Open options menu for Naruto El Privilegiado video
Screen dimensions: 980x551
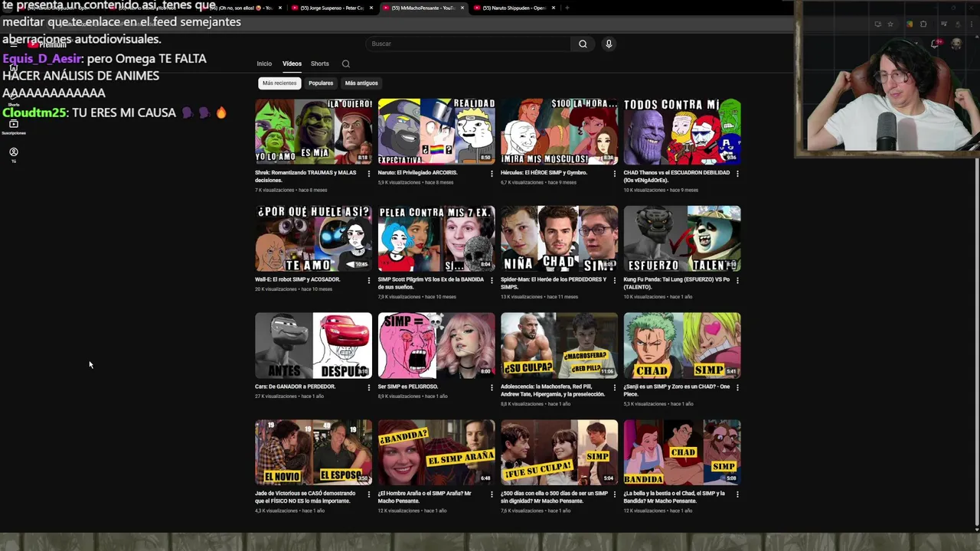point(492,174)
